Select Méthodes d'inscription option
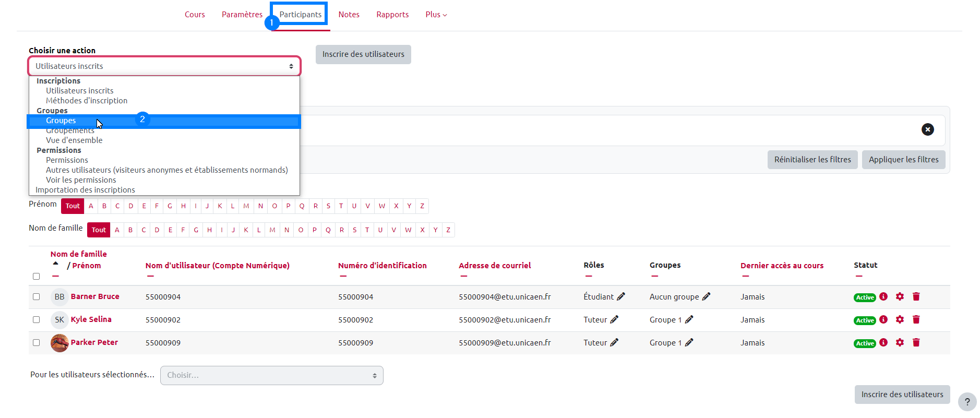This screenshot has width=980, height=418. click(164, 101)
